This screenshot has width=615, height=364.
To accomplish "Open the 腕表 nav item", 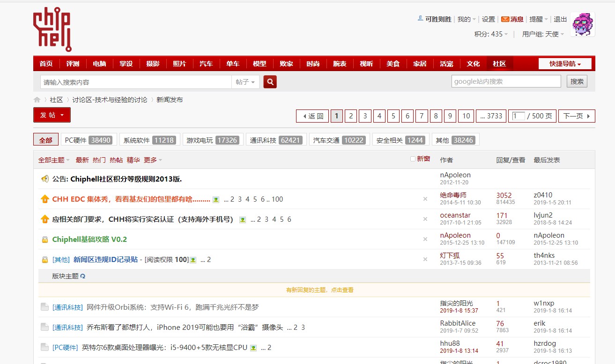I will coord(340,64).
